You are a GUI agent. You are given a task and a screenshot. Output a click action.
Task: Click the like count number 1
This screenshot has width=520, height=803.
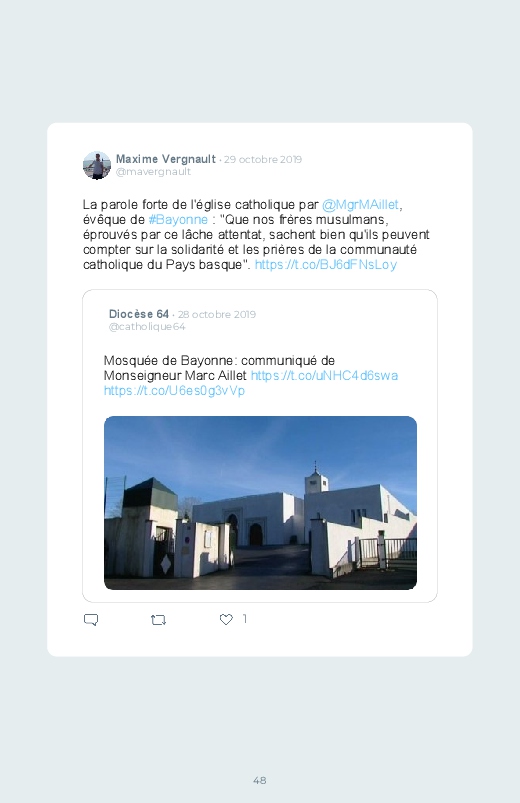[245, 619]
